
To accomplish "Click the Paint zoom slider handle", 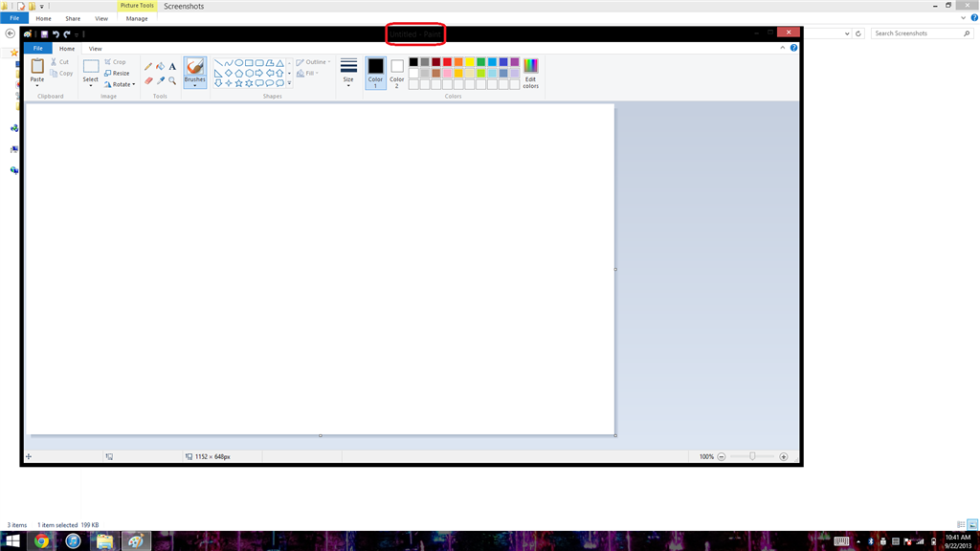I will [x=752, y=456].
